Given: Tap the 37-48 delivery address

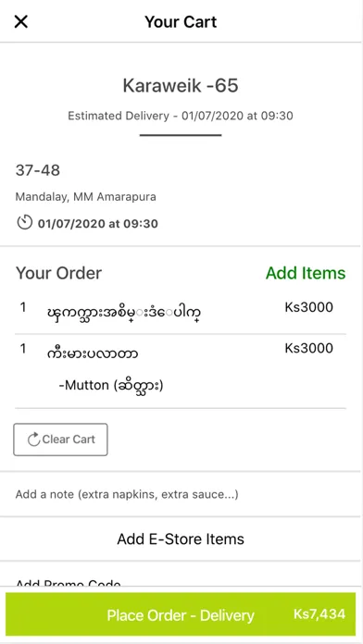Looking at the screenshot, I should (x=37, y=170).
